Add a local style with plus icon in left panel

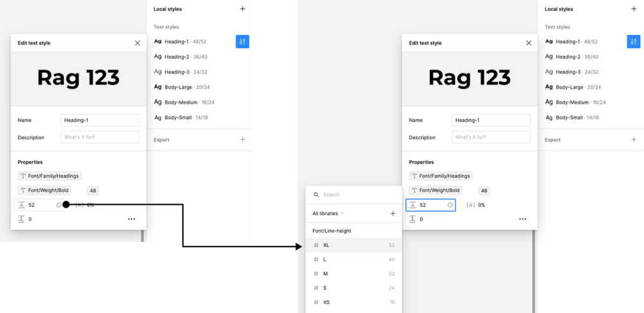243,8
